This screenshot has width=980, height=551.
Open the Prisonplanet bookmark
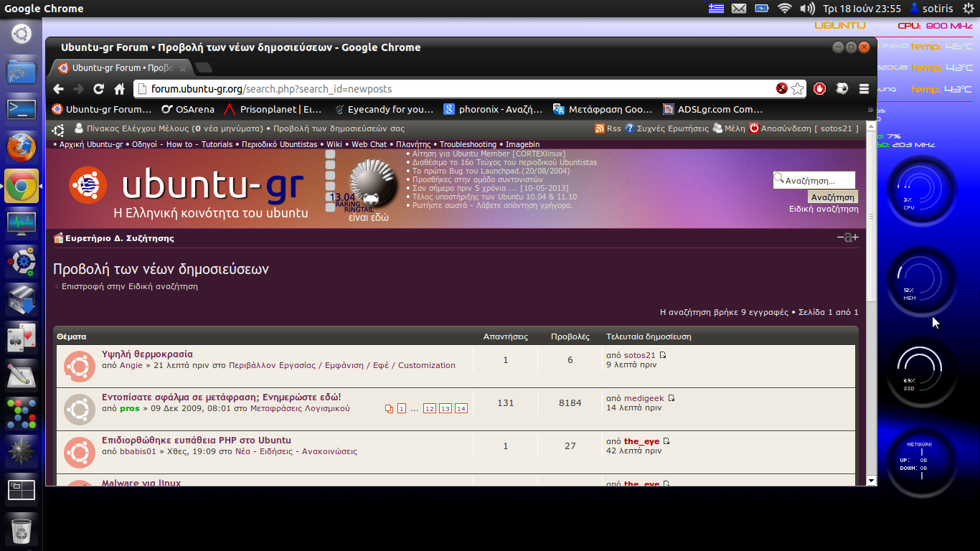click(273, 110)
